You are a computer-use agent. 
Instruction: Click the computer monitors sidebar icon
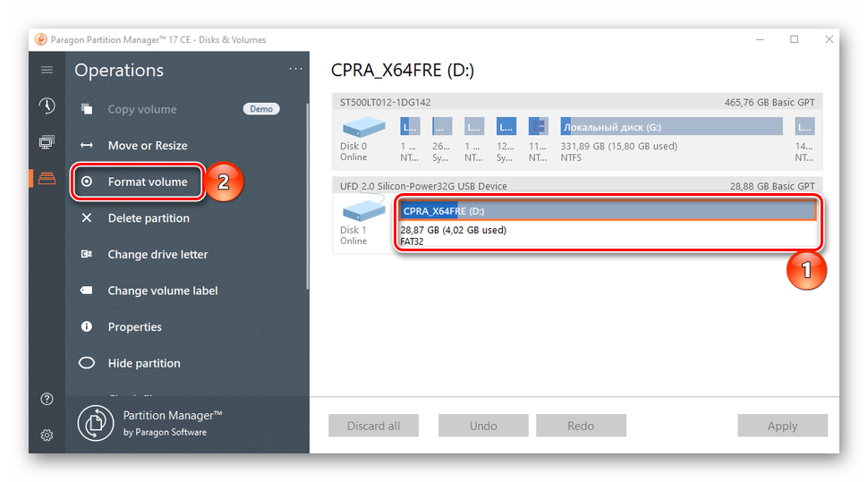coord(47,142)
